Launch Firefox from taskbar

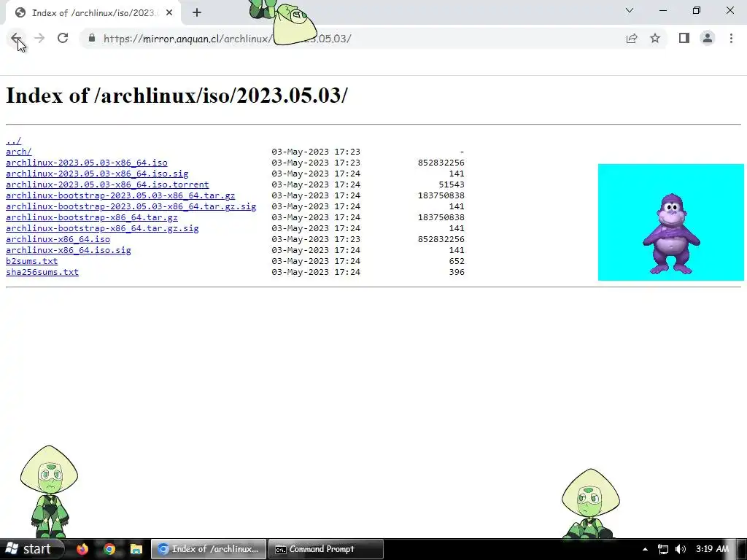82,549
